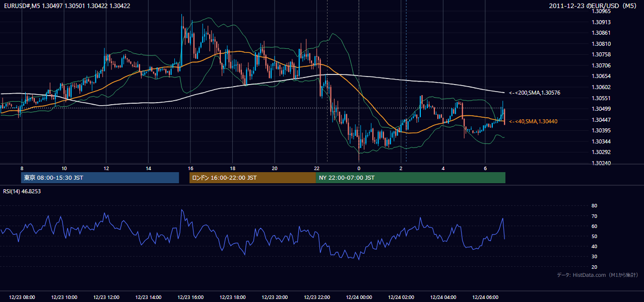The width and height of the screenshot is (644, 302).
Task: Click RSI level 50 on the axis
Action: 594,236
